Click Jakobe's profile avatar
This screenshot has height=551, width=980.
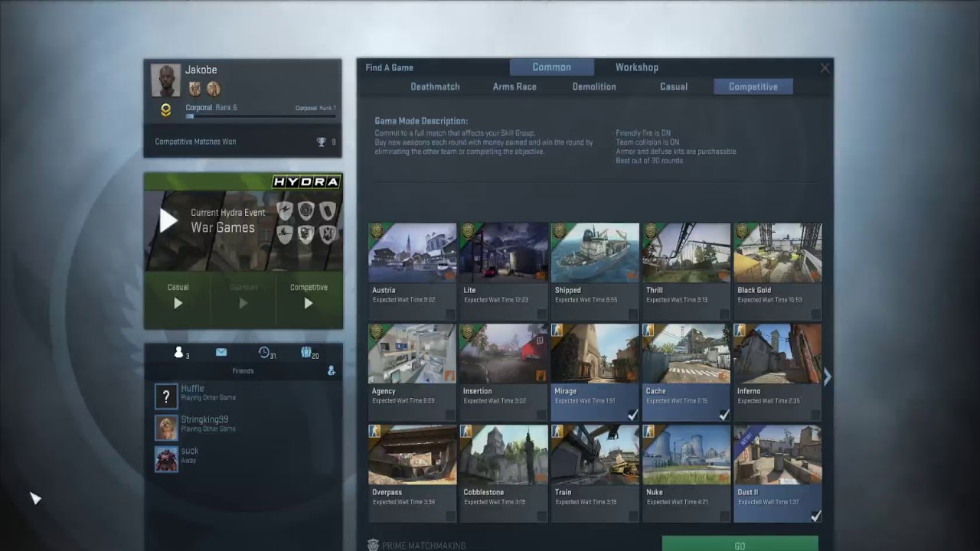(x=165, y=80)
